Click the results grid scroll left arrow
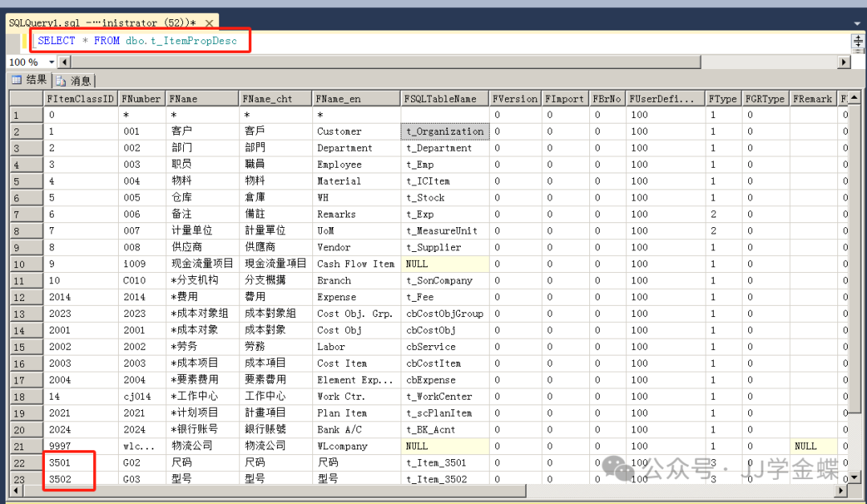 tap(17, 491)
